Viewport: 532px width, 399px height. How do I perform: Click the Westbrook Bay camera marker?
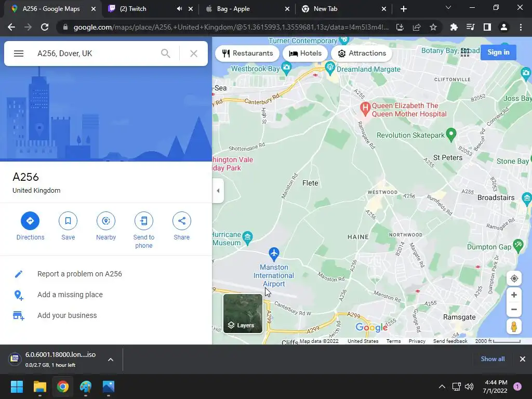(287, 68)
